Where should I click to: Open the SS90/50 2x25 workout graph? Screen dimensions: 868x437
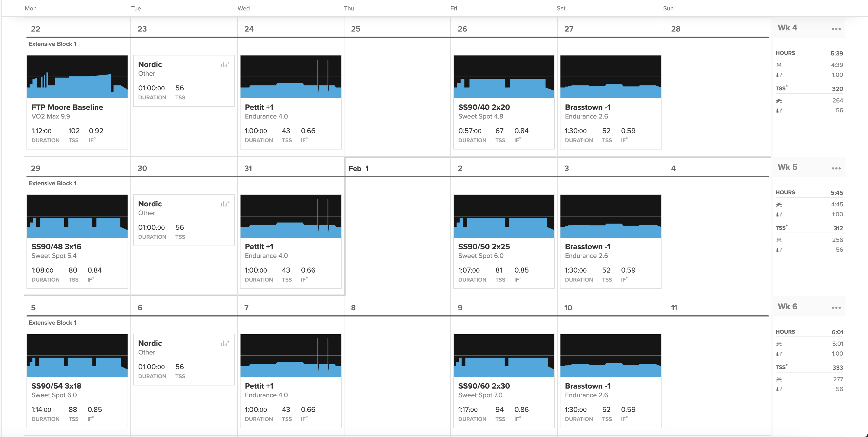coord(504,216)
